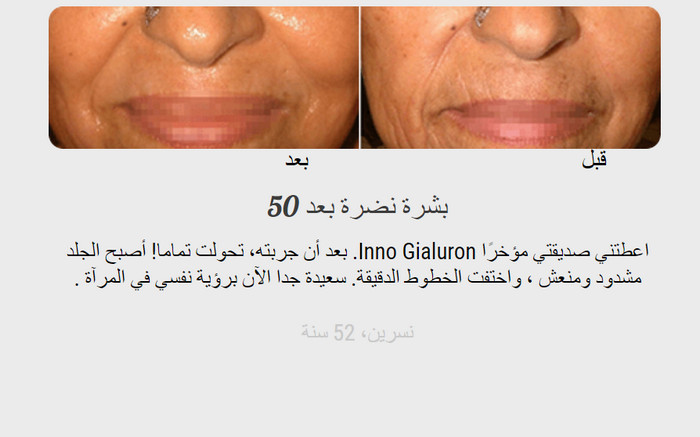This screenshot has height=437, width=700.
Task: Click the 'بعد' caption label
Action: coord(297,161)
